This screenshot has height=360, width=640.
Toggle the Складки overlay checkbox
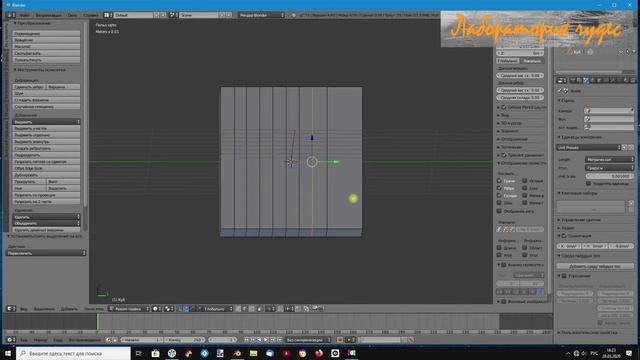[499, 196]
